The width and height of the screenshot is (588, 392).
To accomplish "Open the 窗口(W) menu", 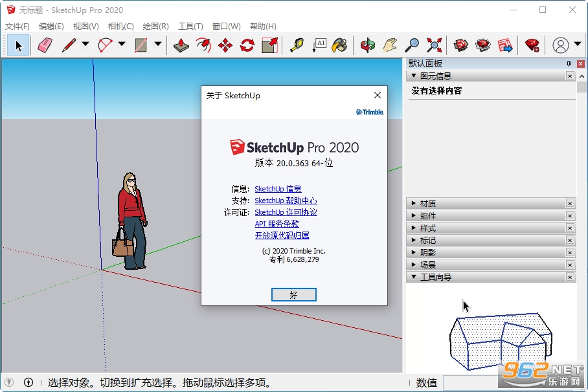I will (x=227, y=27).
